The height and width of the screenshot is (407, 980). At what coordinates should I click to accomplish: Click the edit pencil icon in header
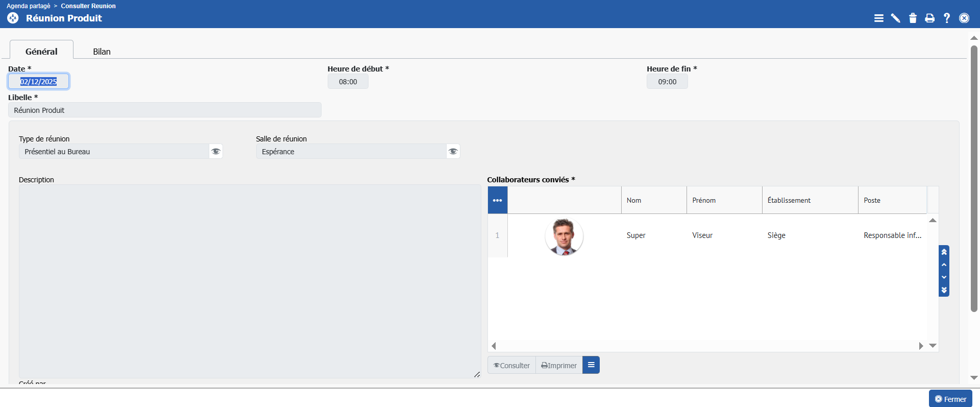tap(895, 18)
